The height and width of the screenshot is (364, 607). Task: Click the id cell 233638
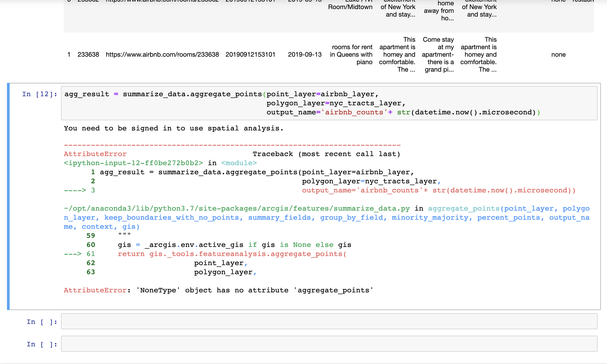(x=88, y=55)
